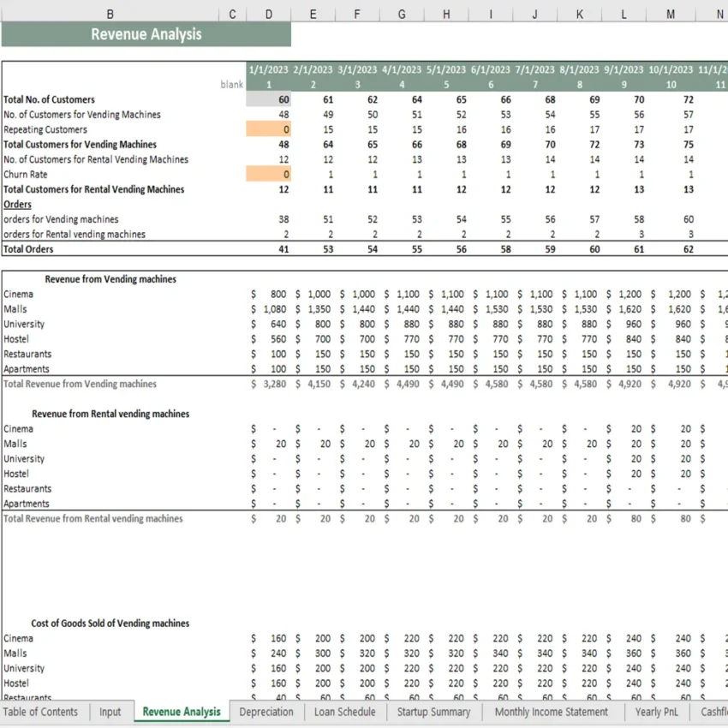The height and width of the screenshot is (728, 728).
Task: Click the Total Orders row label
Action: coord(30,249)
